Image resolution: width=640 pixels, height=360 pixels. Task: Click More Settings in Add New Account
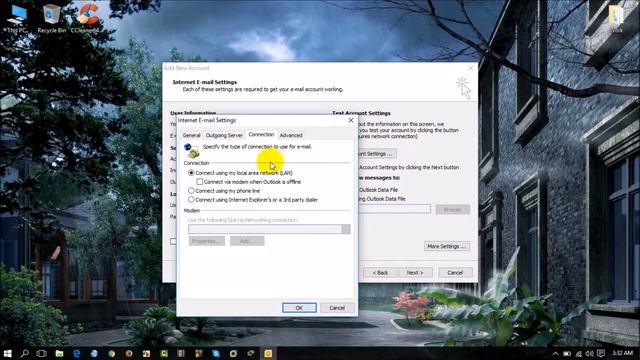click(x=447, y=247)
